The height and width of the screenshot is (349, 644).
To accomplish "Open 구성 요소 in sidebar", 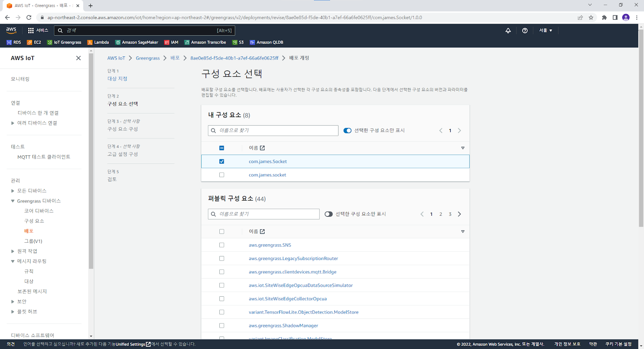I will [34, 221].
